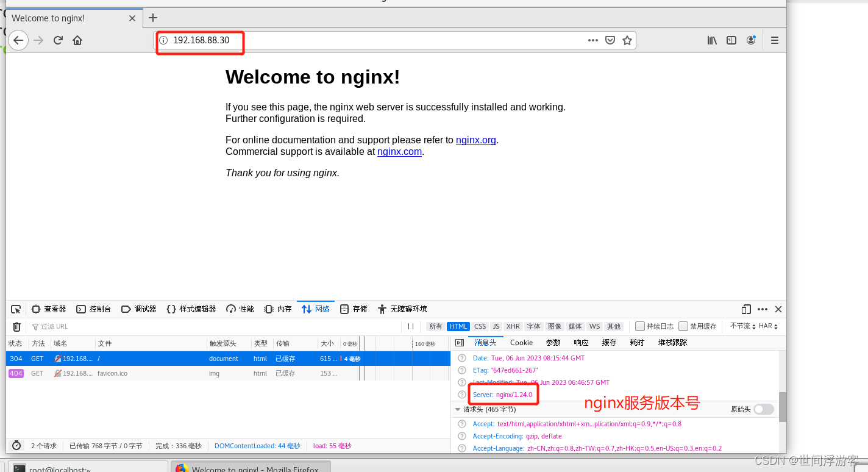The height and width of the screenshot is (472, 868).
Task: Open the 内存 Memory tab
Action: 278,309
